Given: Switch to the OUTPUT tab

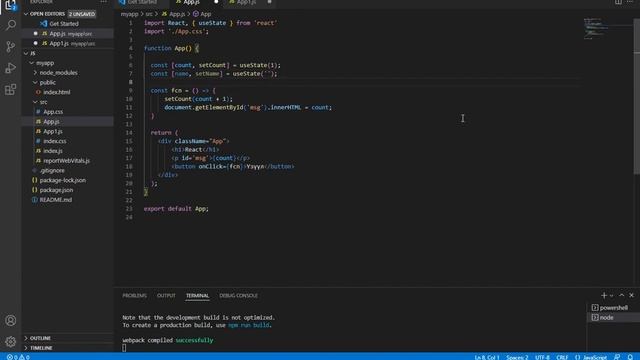Looking at the screenshot, I should [166, 296].
